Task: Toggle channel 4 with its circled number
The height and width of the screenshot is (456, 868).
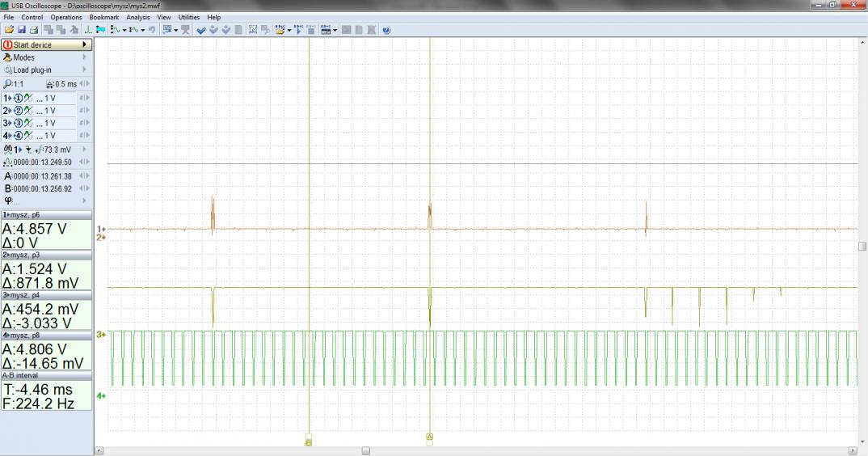Action: tap(18, 136)
